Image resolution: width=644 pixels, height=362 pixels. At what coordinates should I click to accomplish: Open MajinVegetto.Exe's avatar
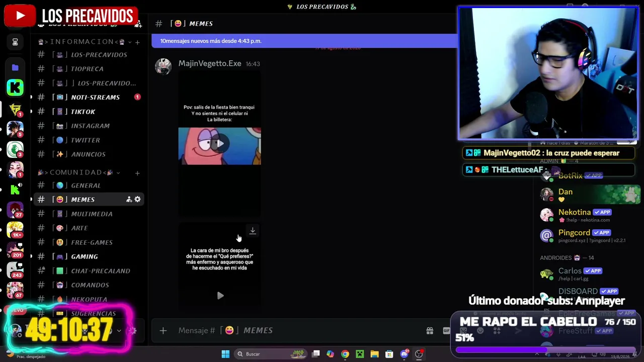[x=163, y=66]
